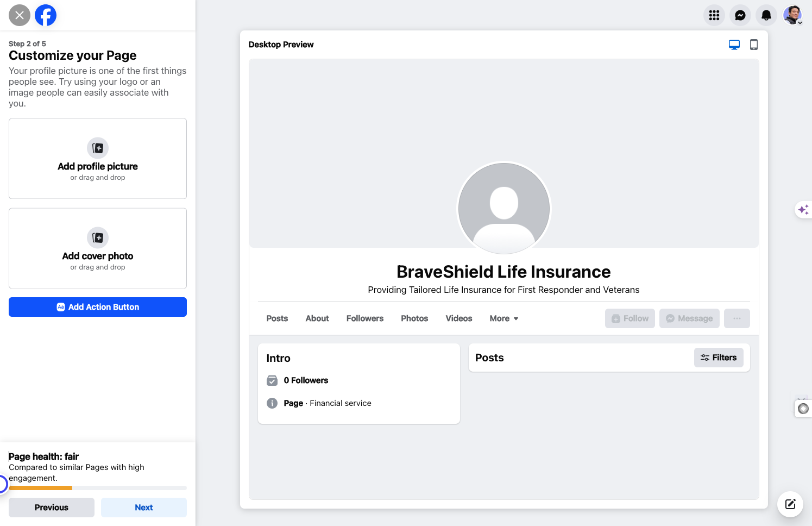Click the 0 Followers text in Intro
812x526 pixels.
pos(306,380)
